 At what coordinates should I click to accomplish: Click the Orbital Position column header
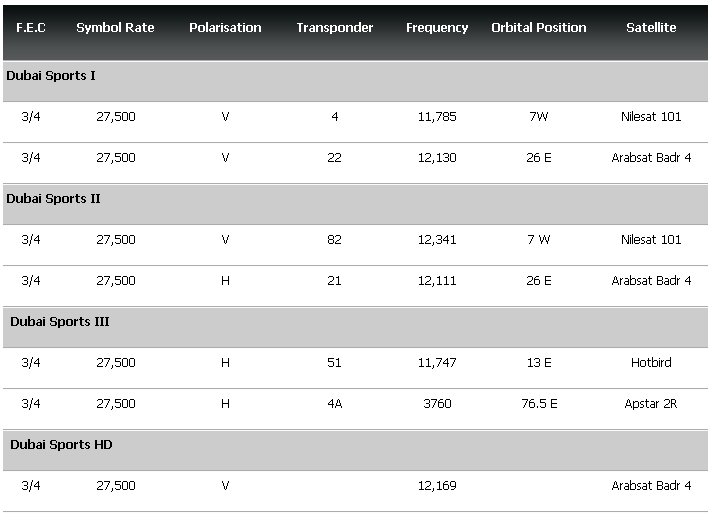[x=539, y=28]
